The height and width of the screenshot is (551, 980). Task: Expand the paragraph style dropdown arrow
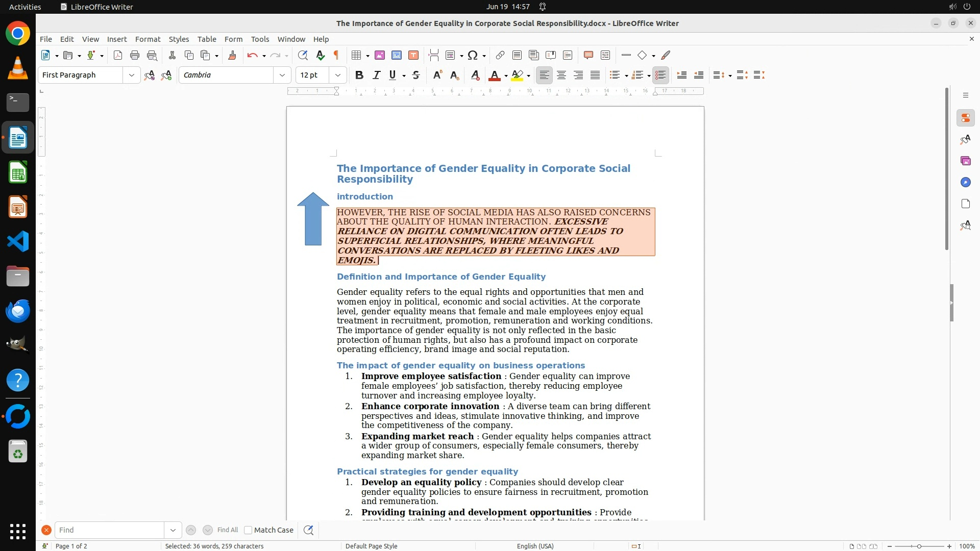[x=131, y=75]
